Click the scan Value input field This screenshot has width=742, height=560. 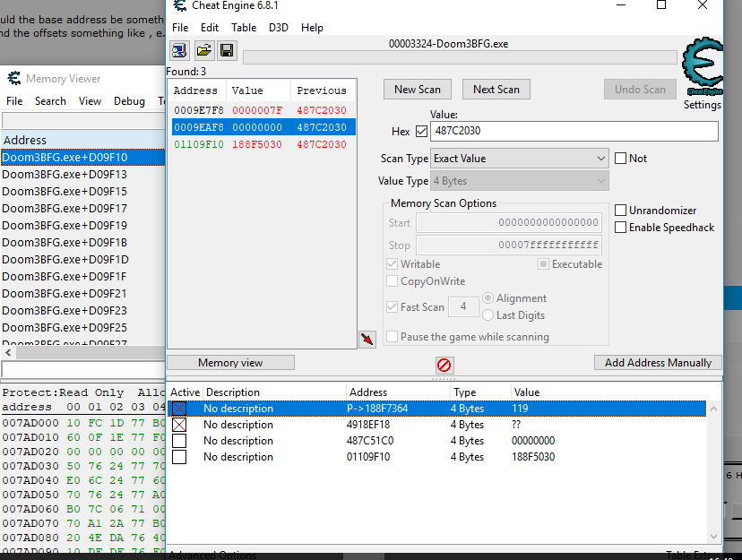tap(574, 132)
